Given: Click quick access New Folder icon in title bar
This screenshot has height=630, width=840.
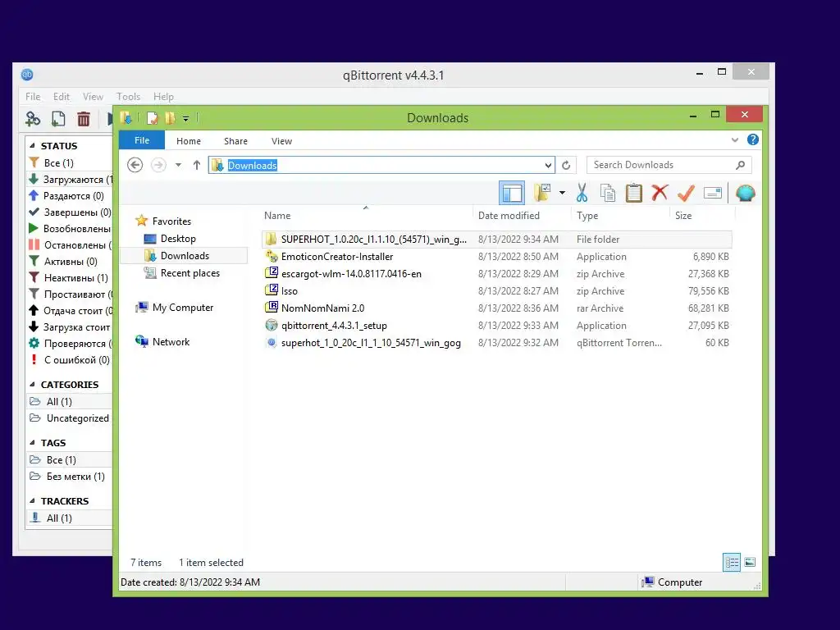Looking at the screenshot, I should [x=171, y=118].
